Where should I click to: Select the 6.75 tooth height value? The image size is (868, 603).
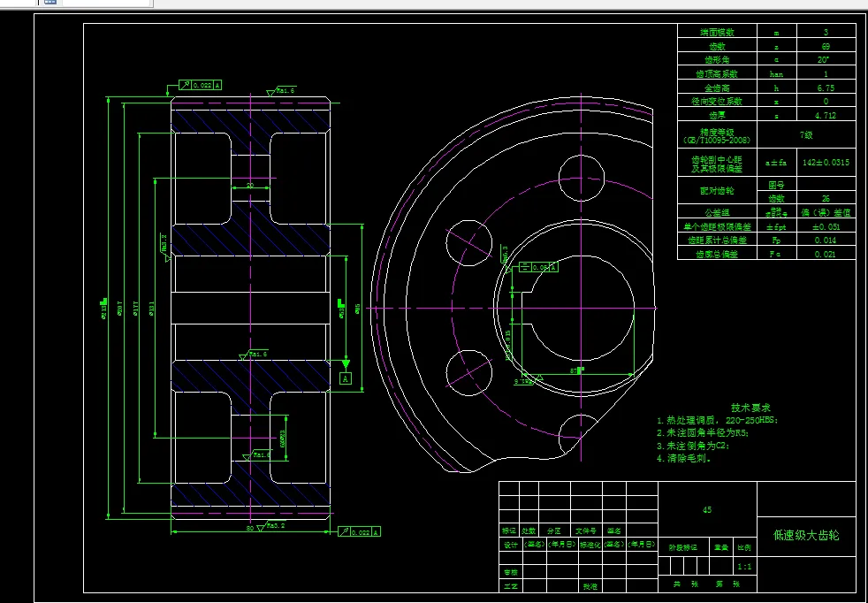[826, 88]
